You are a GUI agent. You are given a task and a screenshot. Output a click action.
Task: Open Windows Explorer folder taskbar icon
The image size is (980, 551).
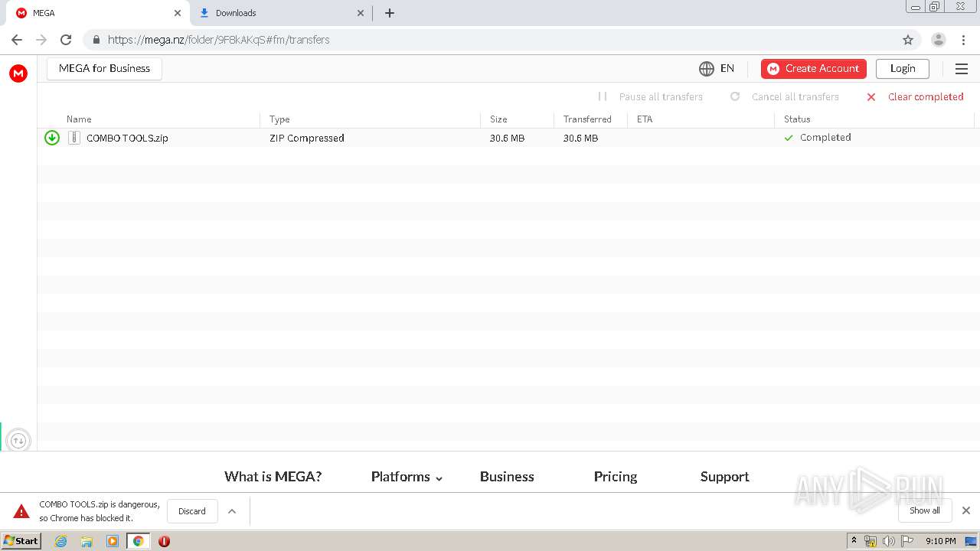pos(87,541)
